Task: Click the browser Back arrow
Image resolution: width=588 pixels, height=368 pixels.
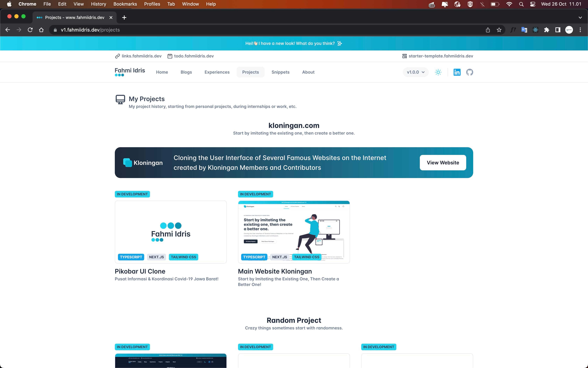Action: pos(8,30)
